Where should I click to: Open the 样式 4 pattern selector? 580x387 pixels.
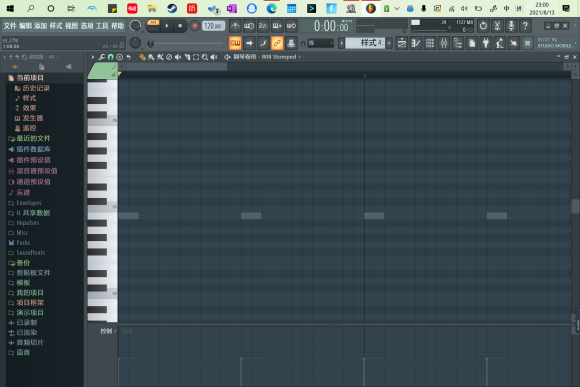[x=365, y=43]
